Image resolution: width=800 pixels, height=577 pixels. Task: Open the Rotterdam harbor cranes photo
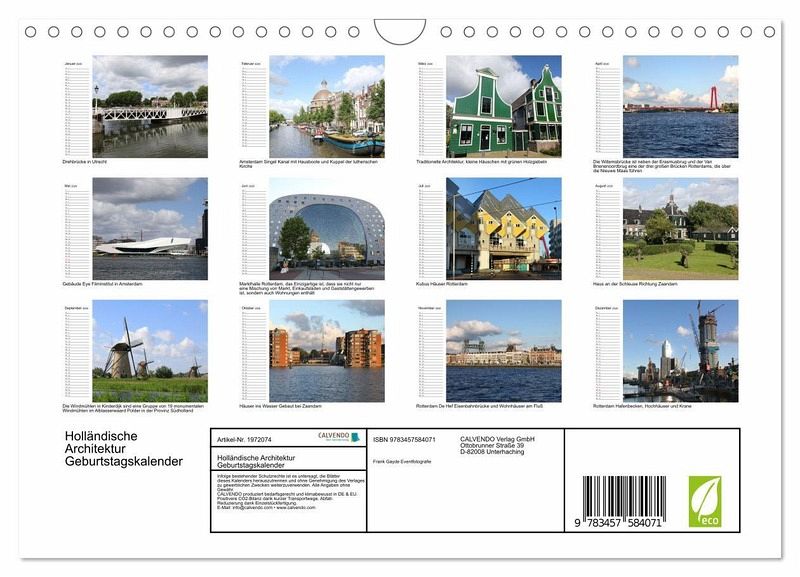pyautogui.click(x=680, y=351)
